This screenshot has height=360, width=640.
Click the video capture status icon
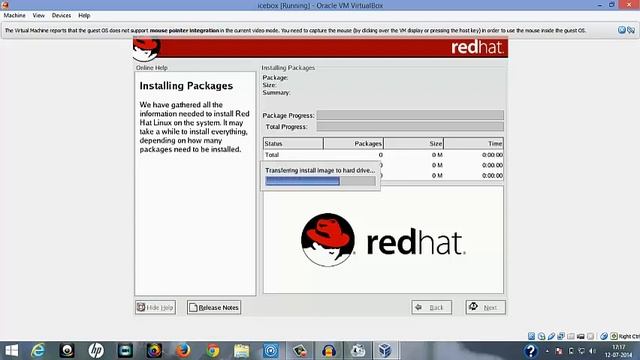point(580,336)
